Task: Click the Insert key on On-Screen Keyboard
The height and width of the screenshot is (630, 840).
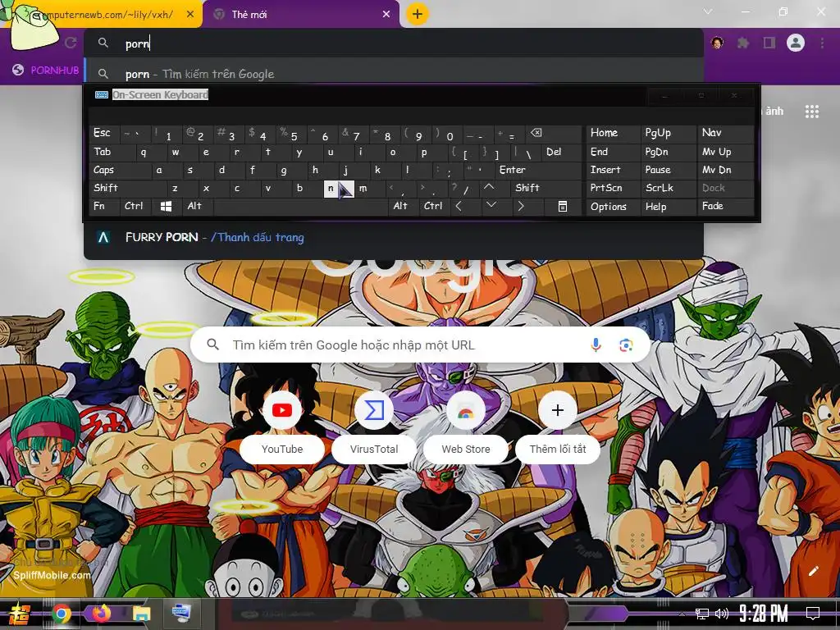Action: pyautogui.click(x=614, y=170)
